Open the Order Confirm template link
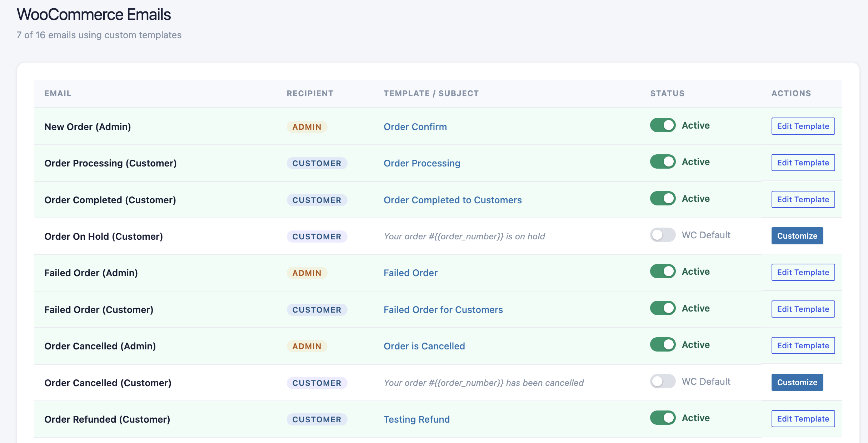868x443 pixels. pyautogui.click(x=415, y=127)
